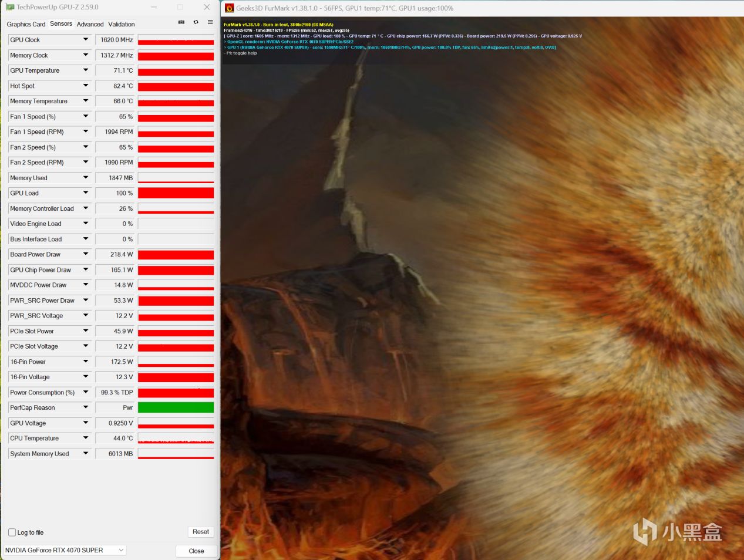The width and height of the screenshot is (744, 560).
Task: Minimize the GPU-Z window
Action: 154,7
